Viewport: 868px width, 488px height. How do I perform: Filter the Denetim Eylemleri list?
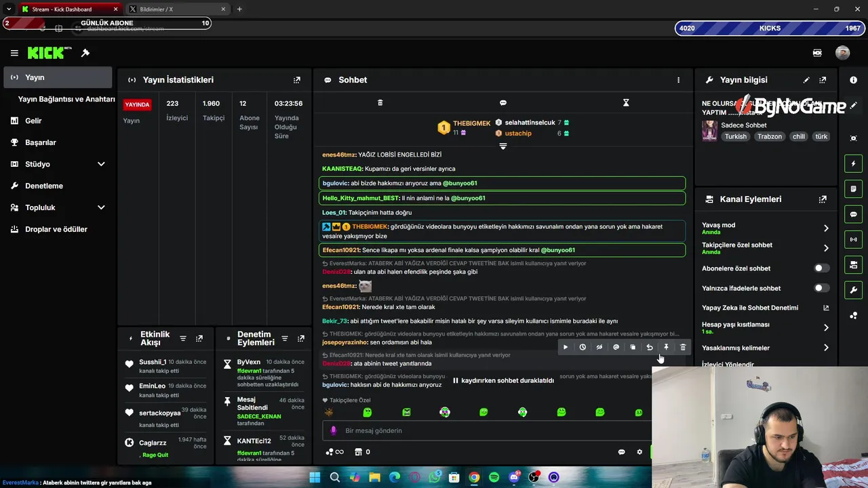coord(285,338)
